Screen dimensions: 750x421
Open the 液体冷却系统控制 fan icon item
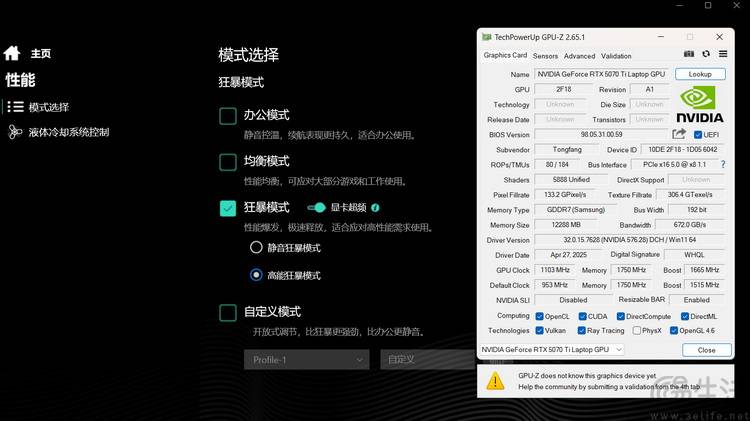click(15, 132)
